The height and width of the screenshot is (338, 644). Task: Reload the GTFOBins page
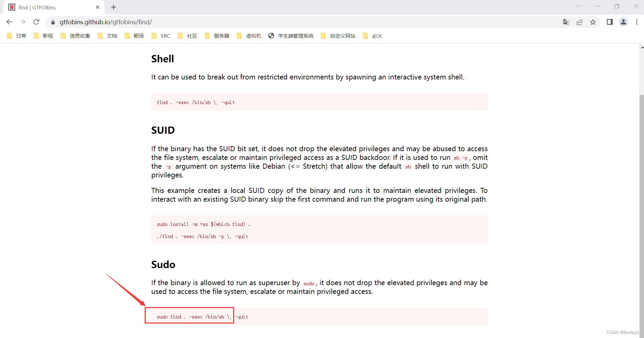coord(36,22)
